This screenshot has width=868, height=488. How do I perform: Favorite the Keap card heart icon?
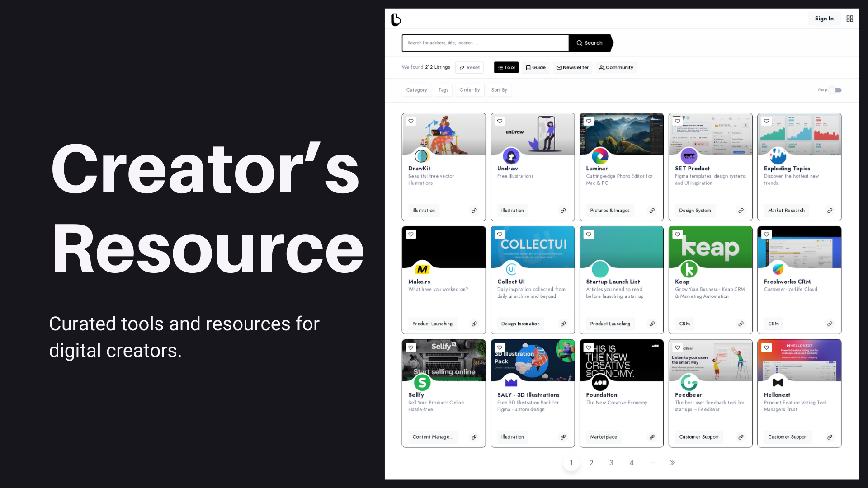click(678, 234)
